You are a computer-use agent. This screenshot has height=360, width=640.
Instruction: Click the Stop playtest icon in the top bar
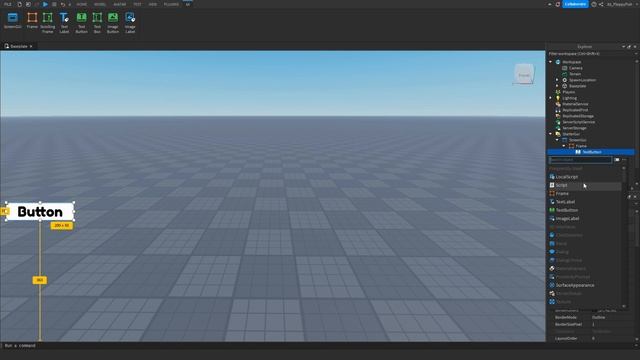coord(54,4)
